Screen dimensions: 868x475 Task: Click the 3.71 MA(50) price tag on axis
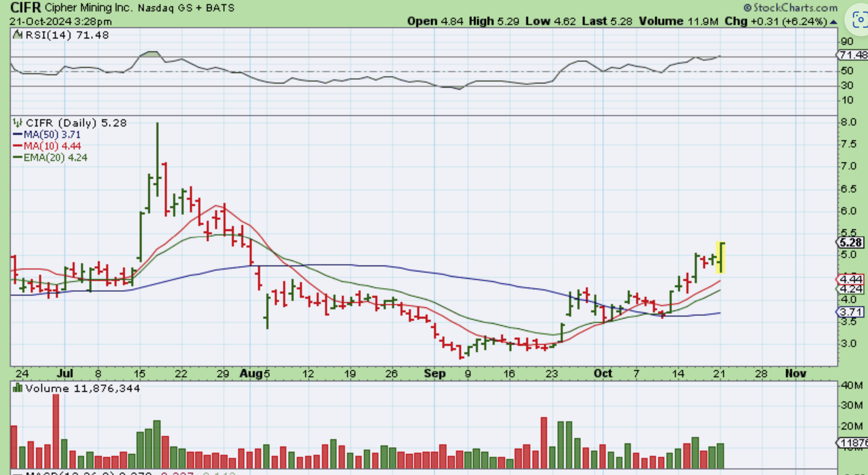851,312
